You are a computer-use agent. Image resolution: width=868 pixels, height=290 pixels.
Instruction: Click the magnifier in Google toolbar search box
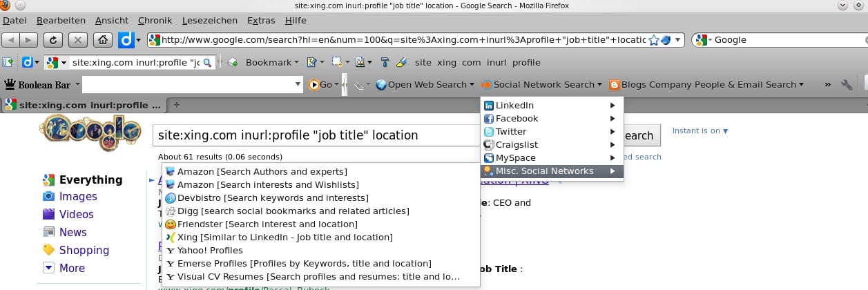tap(206, 62)
